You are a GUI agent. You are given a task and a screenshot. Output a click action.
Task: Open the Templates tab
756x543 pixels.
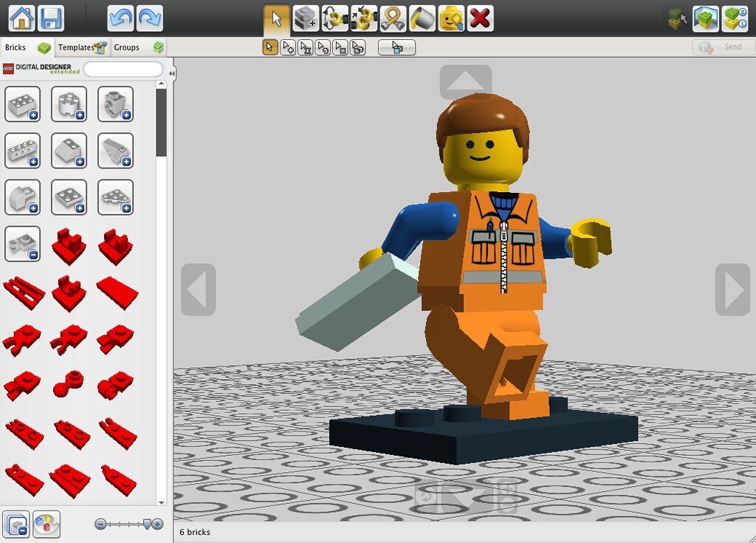tap(83, 47)
